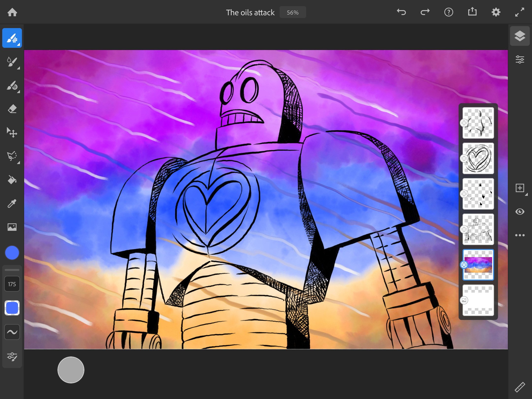Enable stroke smoothing in the left toolbar

tap(12, 331)
